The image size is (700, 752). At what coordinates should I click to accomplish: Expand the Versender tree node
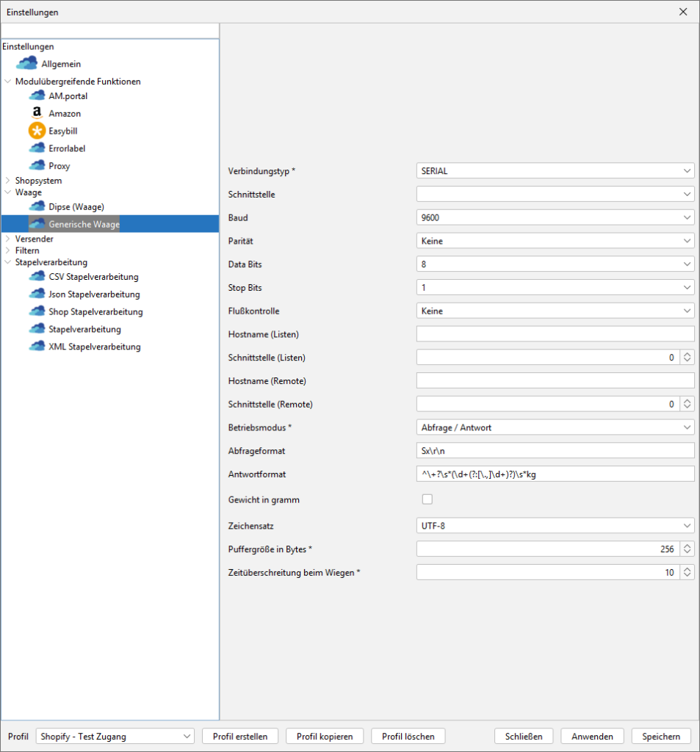[x=8, y=239]
